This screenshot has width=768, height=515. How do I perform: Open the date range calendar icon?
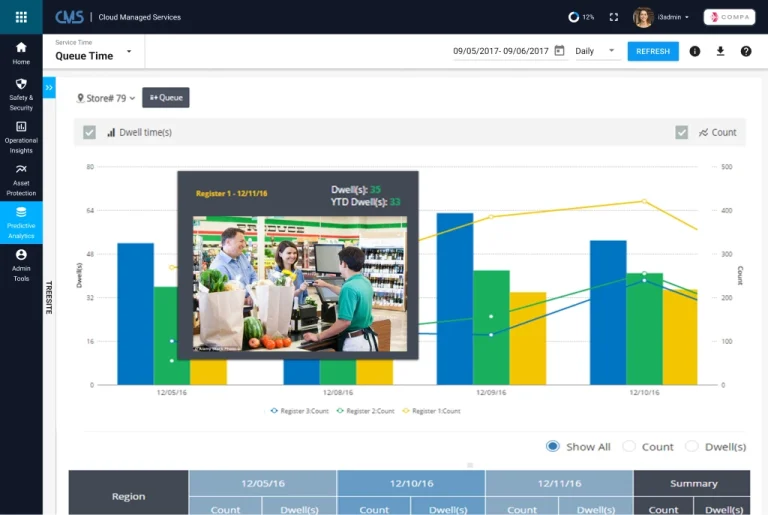(559, 51)
